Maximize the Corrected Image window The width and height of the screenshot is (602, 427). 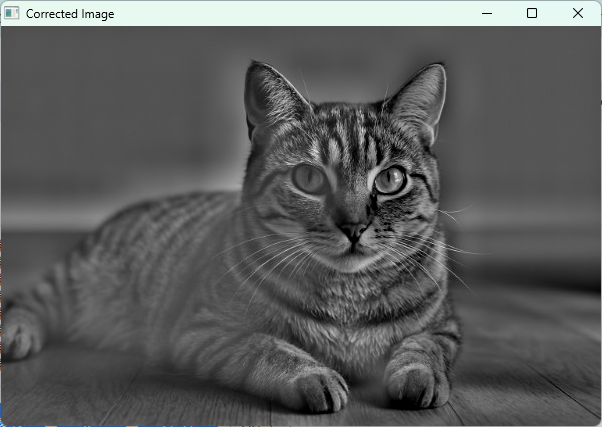pyautogui.click(x=532, y=13)
